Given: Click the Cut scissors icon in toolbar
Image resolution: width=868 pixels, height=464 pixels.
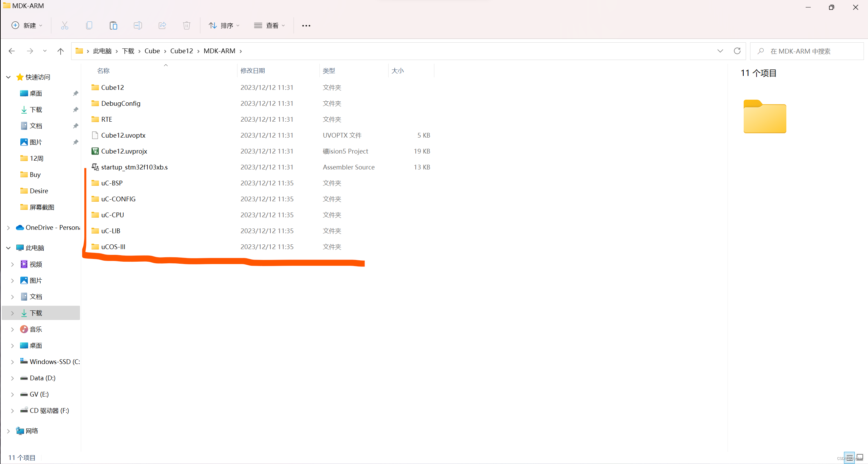Looking at the screenshot, I should click(x=64, y=25).
